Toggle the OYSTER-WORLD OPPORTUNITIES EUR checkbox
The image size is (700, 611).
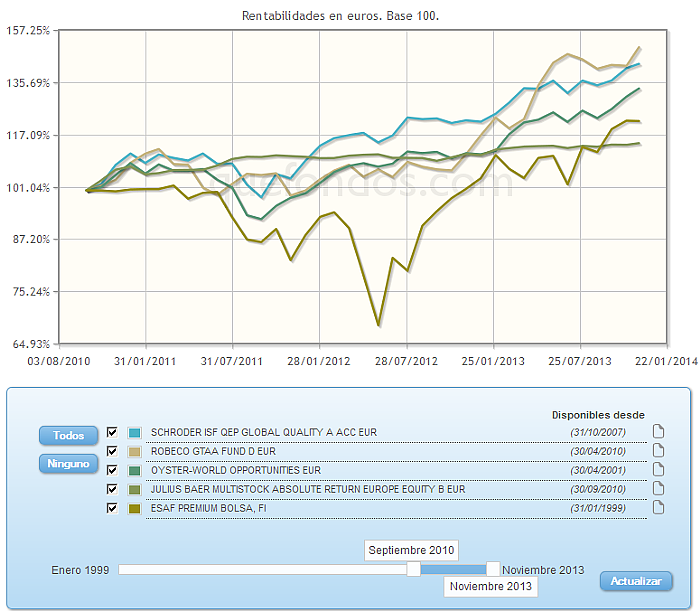click(x=112, y=470)
